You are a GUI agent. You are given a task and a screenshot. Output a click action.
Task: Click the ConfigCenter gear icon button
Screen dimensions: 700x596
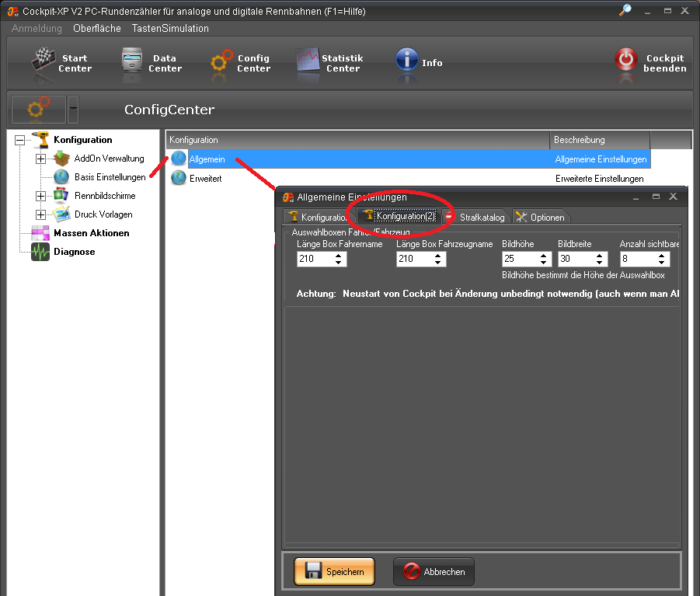tap(39, 109)
